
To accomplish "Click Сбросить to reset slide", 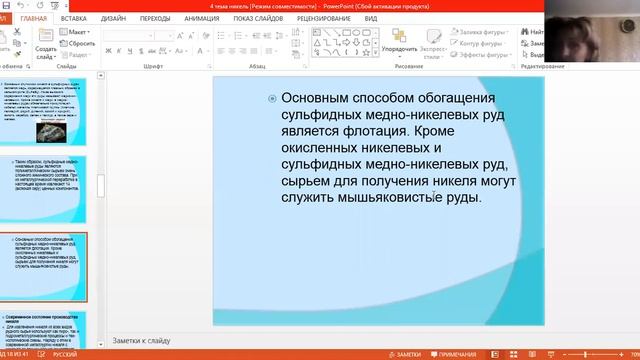I will pos(77,43).
